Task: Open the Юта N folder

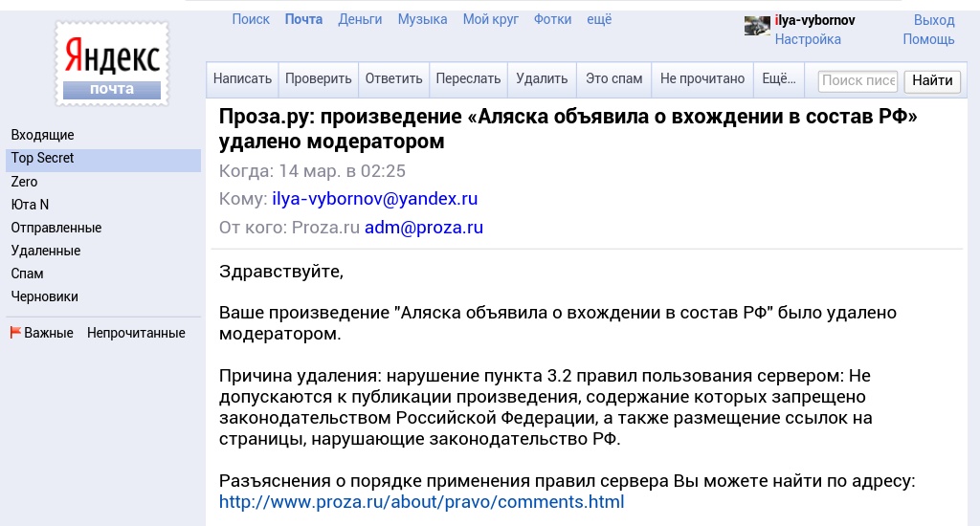Action: [x=30, y=205]
